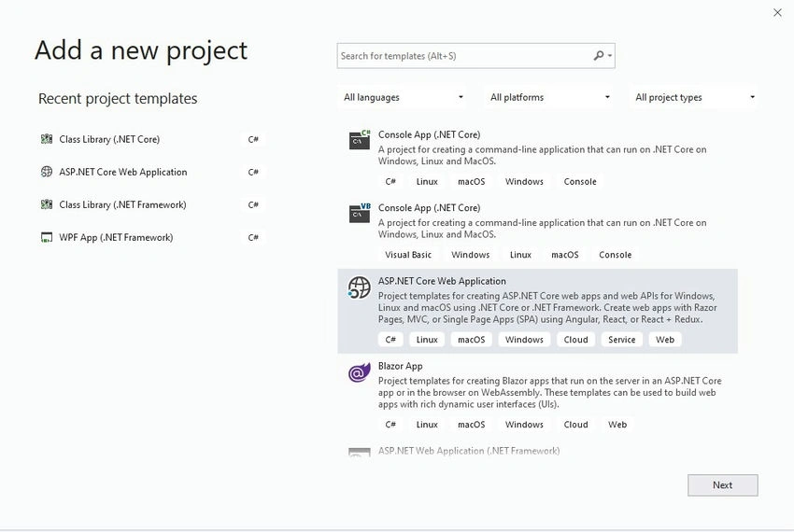Click the Blazor App purple icon
This screenshot has height=532, width=794.
[359, 372]
